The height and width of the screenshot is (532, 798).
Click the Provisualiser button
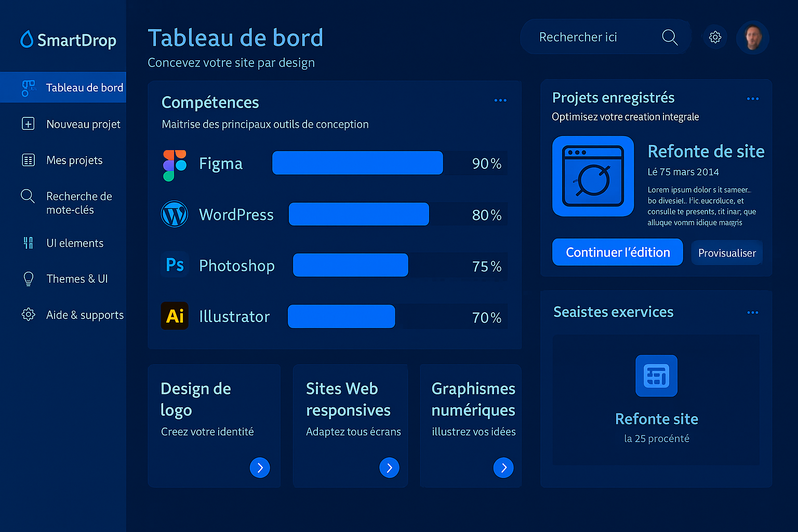(x=726, y=253)
